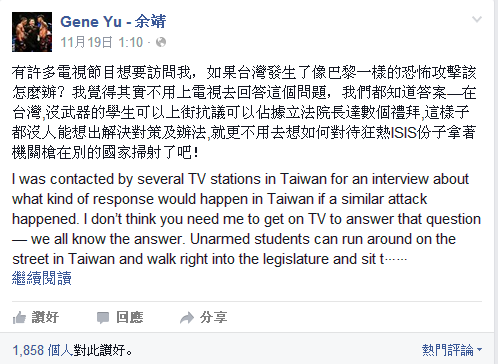Image resolution: width=498 pixels, height=364 pixels.
Task: Open the post timestamp 11月19日 1:10
Action: pos(102,42)
